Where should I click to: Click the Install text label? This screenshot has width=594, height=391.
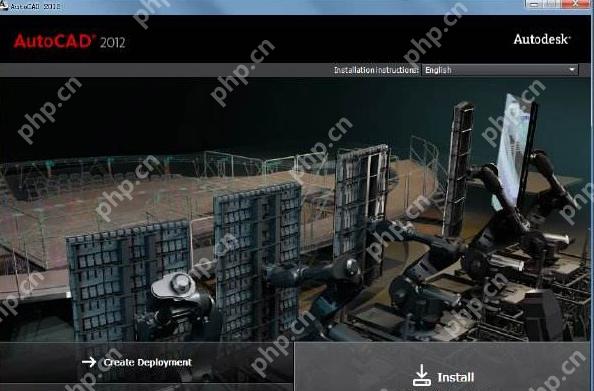456,377
